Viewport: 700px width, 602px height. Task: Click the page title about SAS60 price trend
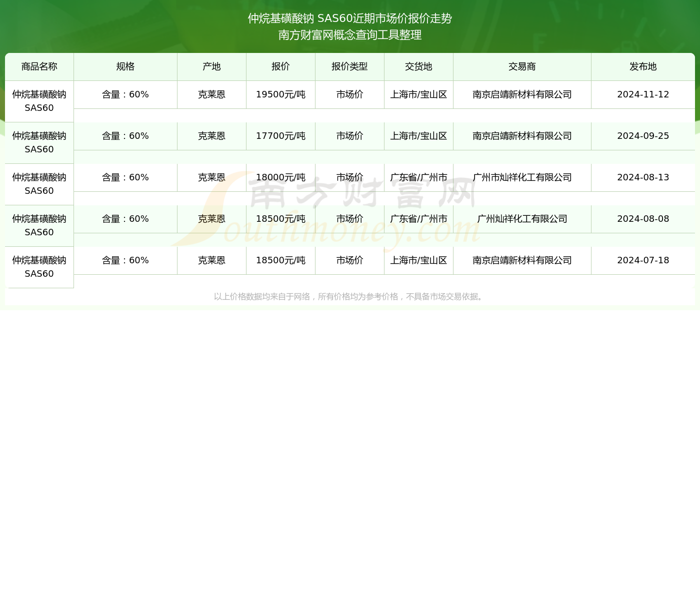[350, 18]
